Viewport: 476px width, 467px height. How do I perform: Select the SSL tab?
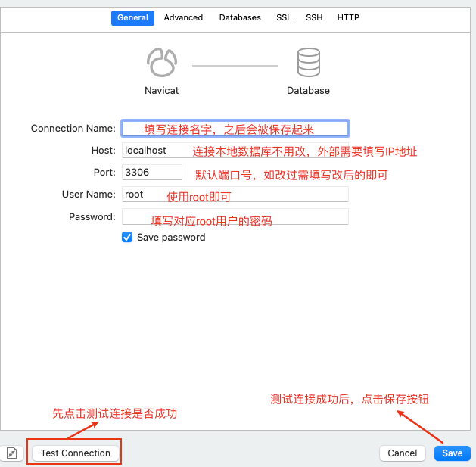pos(283,17)
